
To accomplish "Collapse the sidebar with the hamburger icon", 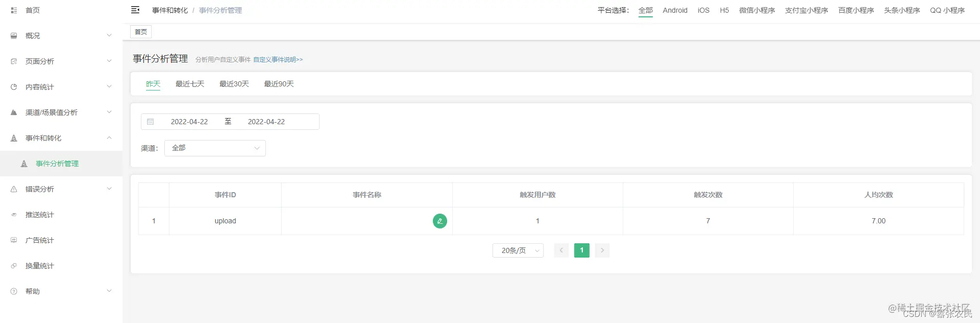I will coord(135,10).
